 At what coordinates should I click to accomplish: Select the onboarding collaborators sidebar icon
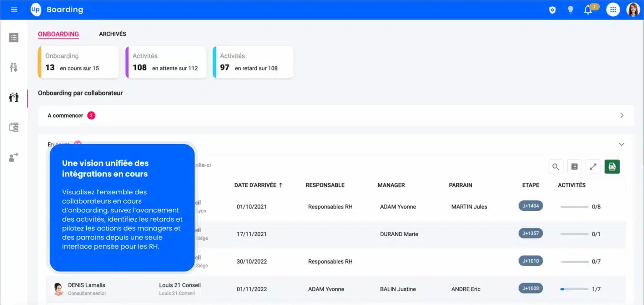click(13, 97)
